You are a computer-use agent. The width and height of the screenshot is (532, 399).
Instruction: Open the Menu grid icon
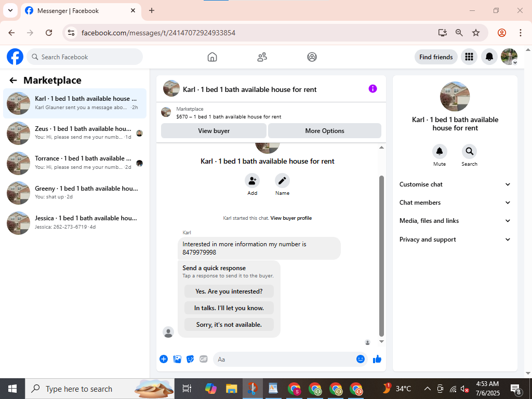coord(469,57)
